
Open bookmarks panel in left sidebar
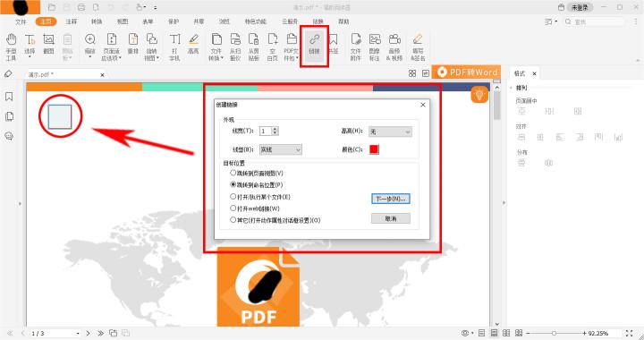9,97
